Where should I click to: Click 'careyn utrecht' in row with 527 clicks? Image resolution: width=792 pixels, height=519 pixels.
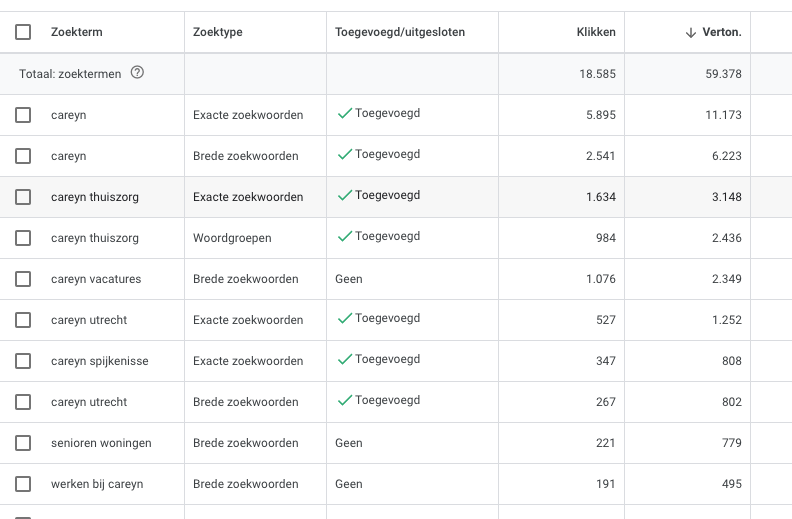pos(89,320)
